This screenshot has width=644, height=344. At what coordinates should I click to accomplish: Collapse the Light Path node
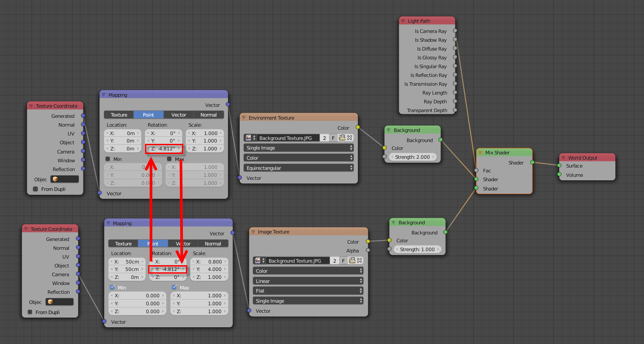(403, 21)
